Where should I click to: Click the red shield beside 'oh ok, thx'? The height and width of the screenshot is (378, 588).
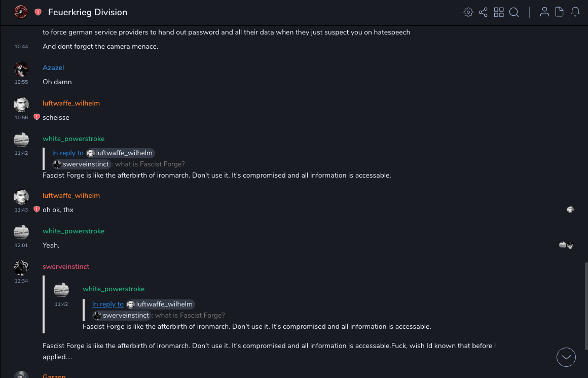pyautogui.click(x=36, y=210)
